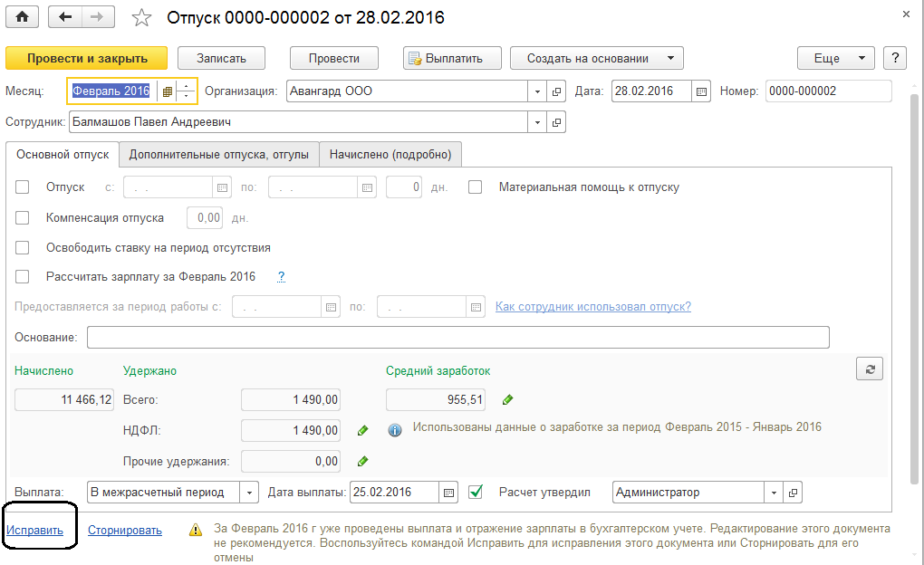Click the refresh recalculation icon button
Image resolution: width=924 pixels, height=565 pixels.
870,369
